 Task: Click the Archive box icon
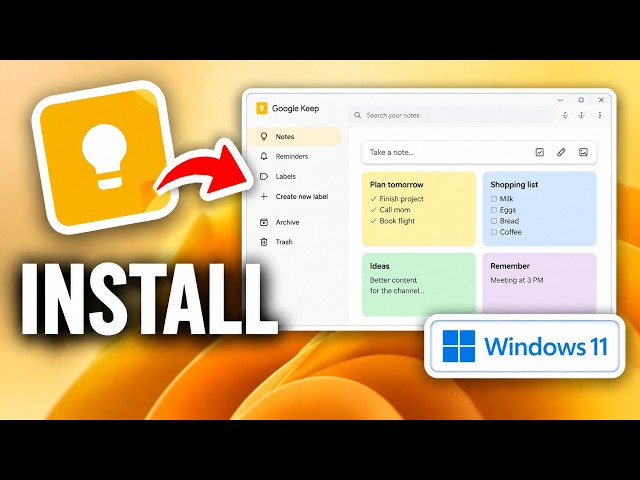(264, 222)
